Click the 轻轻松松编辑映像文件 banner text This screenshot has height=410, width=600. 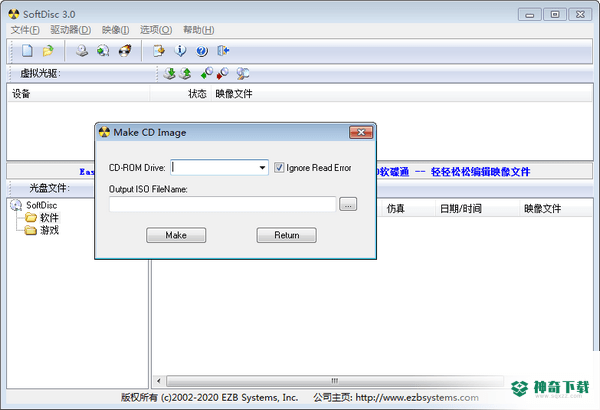point(480,172)
